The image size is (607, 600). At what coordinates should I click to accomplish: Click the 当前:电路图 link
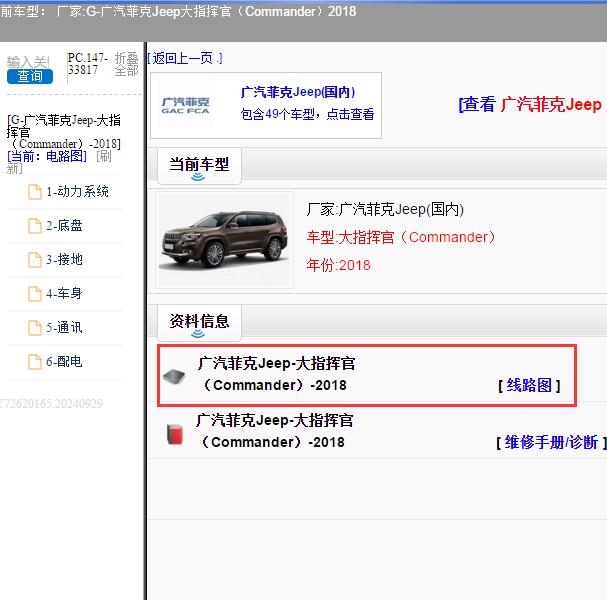[47, 156]
